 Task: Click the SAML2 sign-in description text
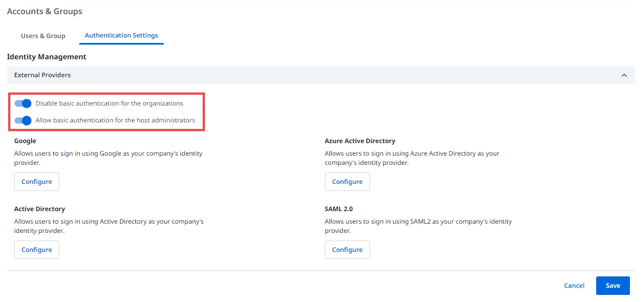(x=418, y=226)
